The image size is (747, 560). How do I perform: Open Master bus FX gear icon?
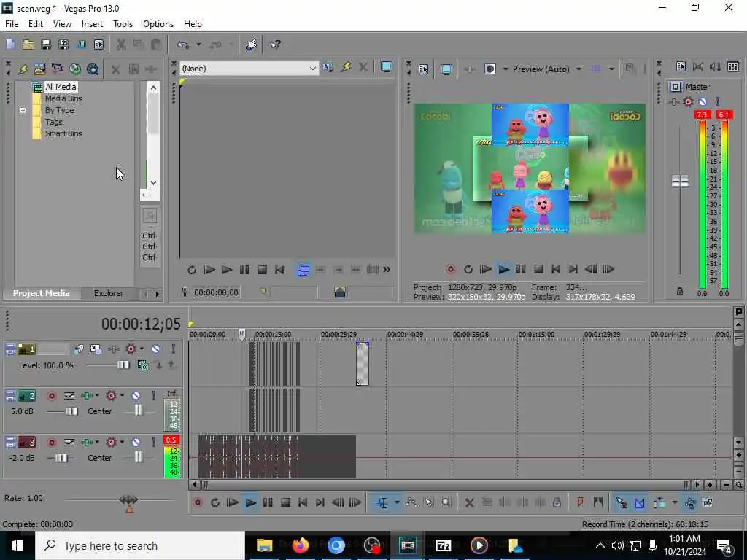[x=688, y=101]
